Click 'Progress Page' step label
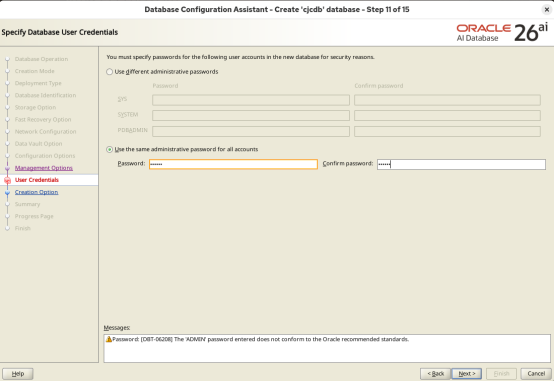This screenshot has width=554, height=381. [x=34, y=216]
